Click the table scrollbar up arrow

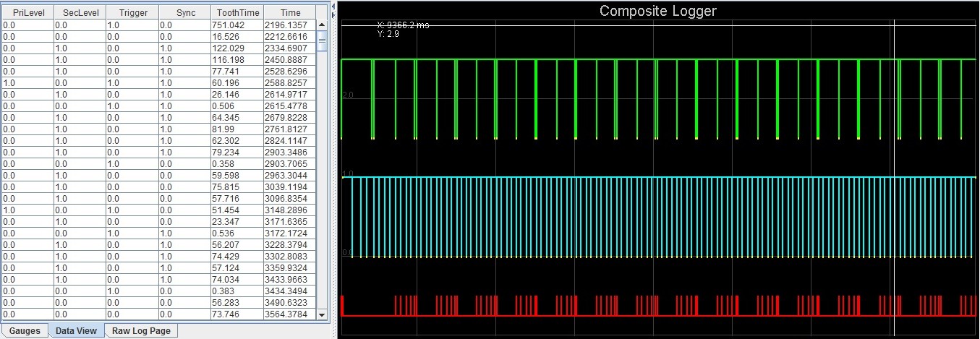click(322, 25)
